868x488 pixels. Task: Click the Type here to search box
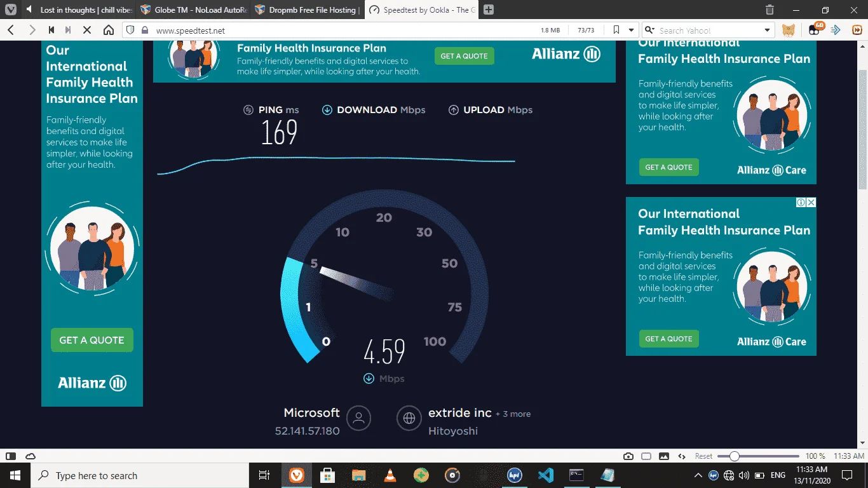click(140, 475)
